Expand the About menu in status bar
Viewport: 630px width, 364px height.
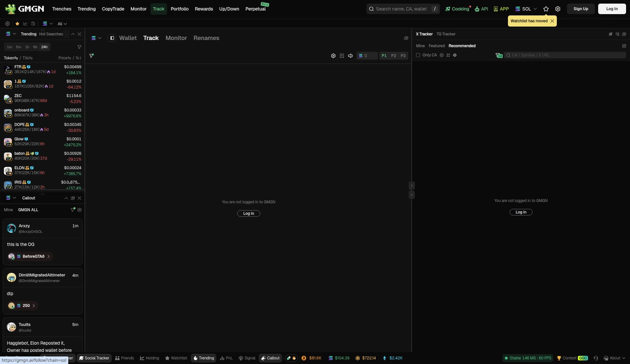tap(614, 358)
